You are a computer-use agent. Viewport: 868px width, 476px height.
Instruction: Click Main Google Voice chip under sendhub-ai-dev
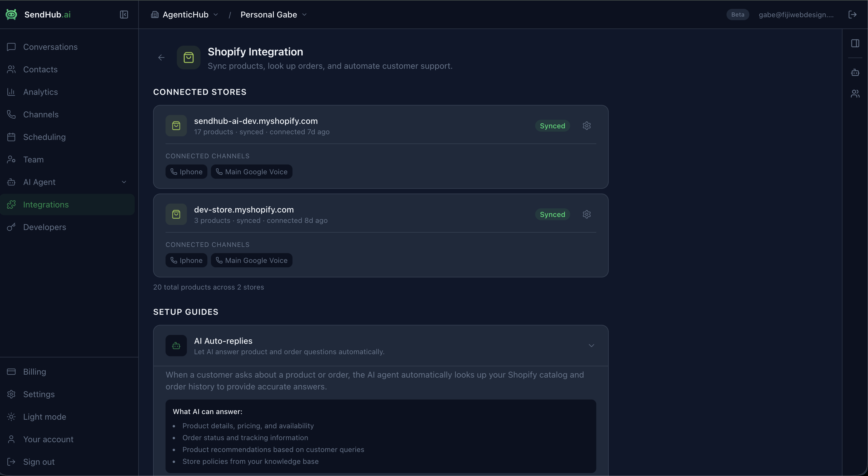tap(252, 172)
